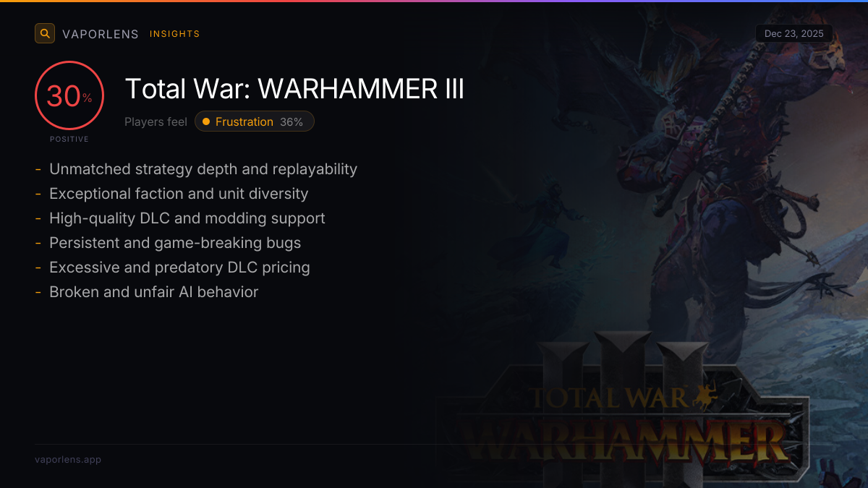Click the 36% value in the Frustration badge
Viewport: 868px width, 488px height.
[292, 121]
